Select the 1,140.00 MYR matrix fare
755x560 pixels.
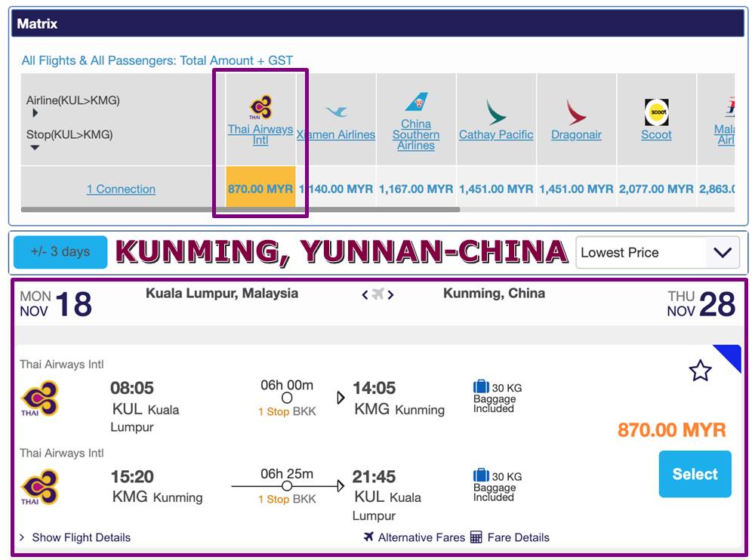tap(336, 189)
